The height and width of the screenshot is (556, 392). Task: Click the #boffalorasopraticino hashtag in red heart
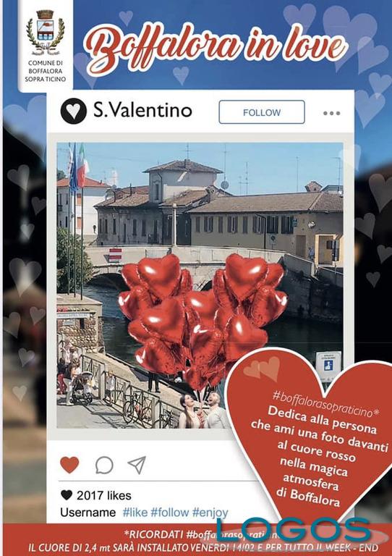(325, 405)
